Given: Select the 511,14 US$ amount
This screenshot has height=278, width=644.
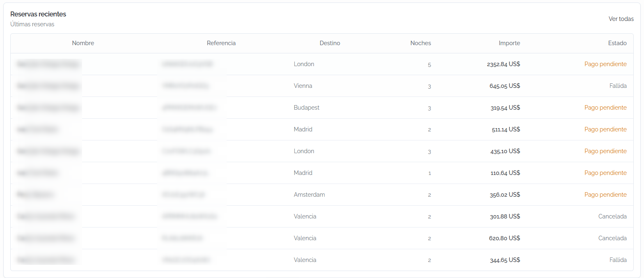Looking at the screenshot, I should point(506,129).
